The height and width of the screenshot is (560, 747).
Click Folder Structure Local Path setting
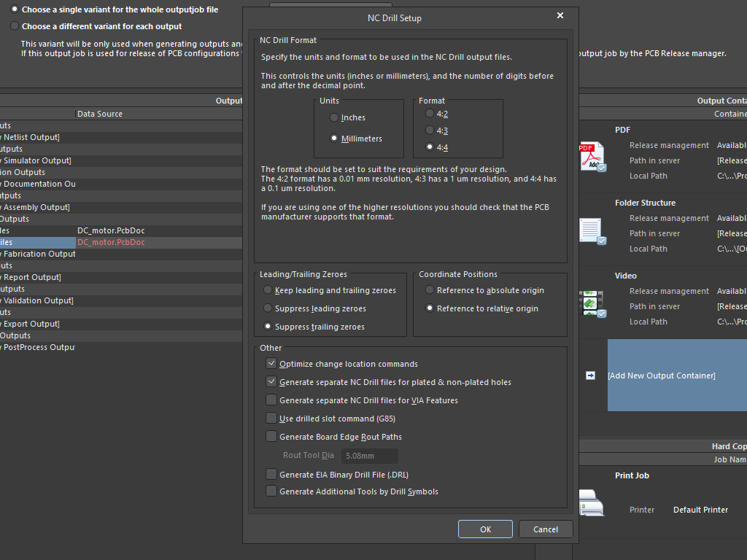click(x=649, y=249)
